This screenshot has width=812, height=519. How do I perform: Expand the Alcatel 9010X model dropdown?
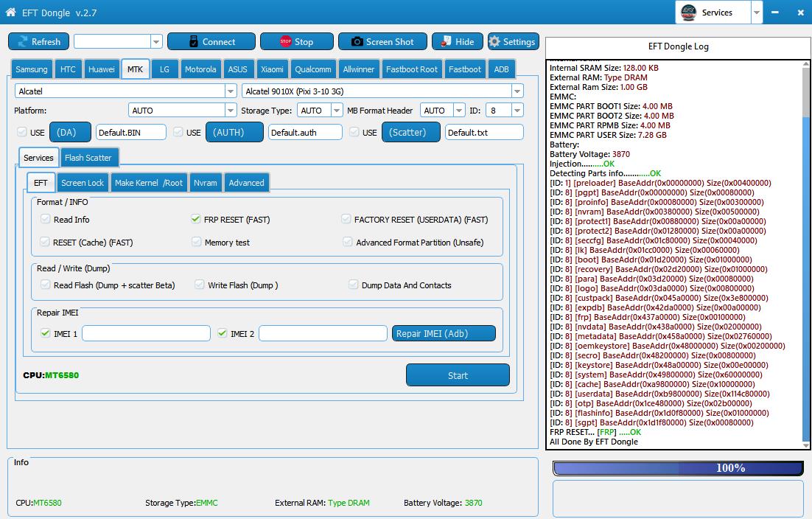click(517, 91)
